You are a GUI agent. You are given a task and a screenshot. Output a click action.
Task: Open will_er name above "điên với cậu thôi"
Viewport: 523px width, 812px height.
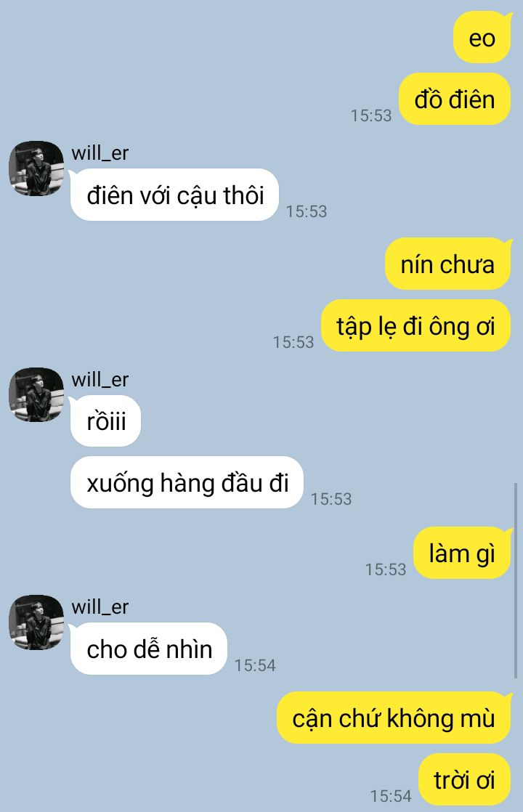(x=100, y=153)
